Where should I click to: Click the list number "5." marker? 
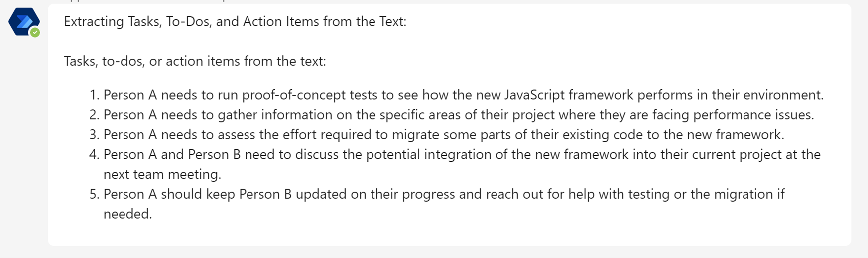pos(94,194)
